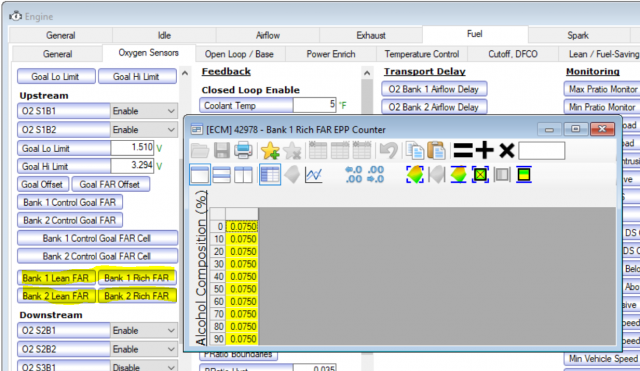This screenshot has height=371, width=640.
Task: Click the add to favorites star icon
Action: coord(270,151)
